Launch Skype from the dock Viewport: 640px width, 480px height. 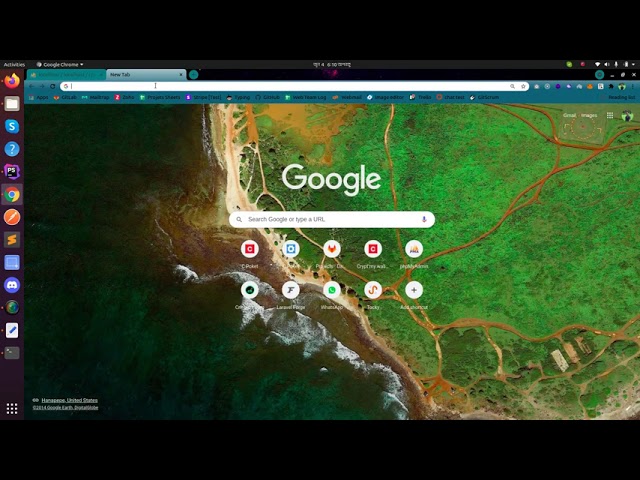point(12,127)
